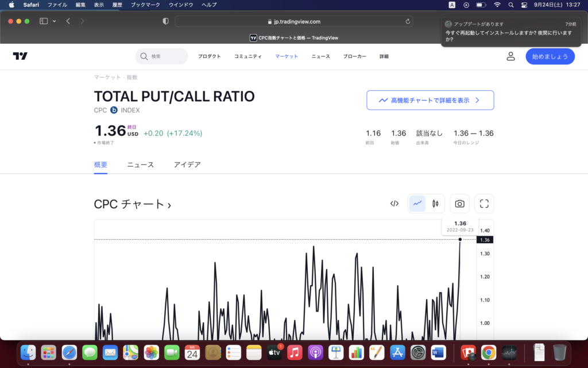Open Spotlight search in menu bar
This screenshot has width=588, height=368.
(510, 5)
